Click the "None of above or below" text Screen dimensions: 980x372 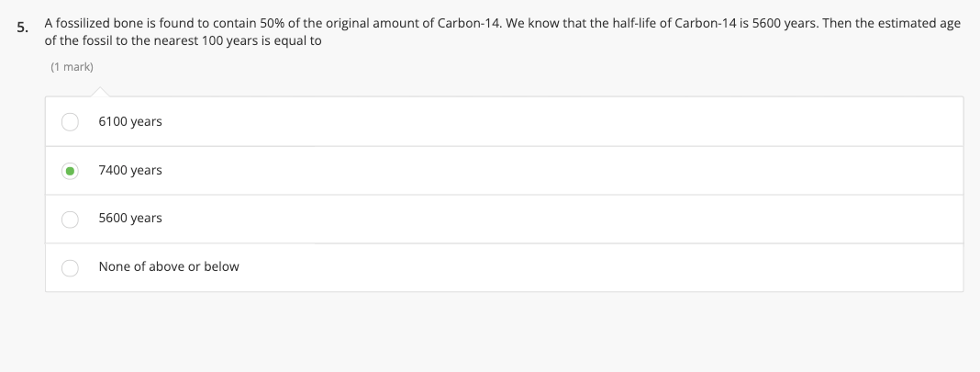point(168,267)
